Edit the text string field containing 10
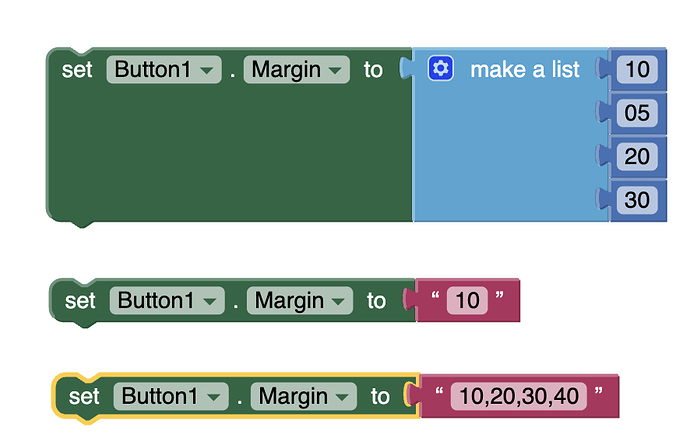 click(467, 301)
